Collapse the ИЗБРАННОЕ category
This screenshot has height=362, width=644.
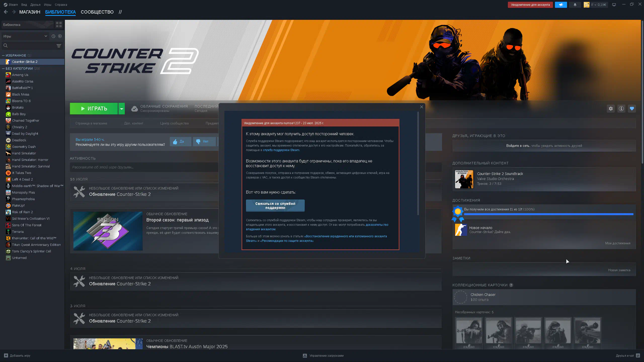pos(3,55)
